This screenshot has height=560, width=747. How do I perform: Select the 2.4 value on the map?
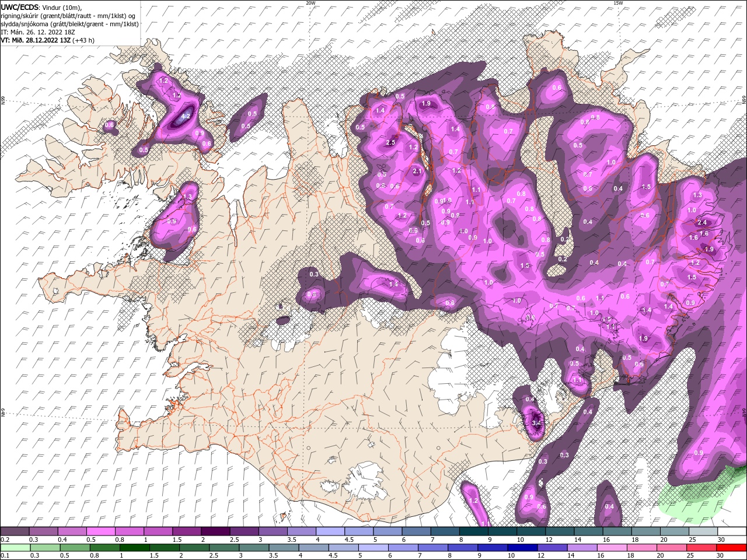click(702, 222)
